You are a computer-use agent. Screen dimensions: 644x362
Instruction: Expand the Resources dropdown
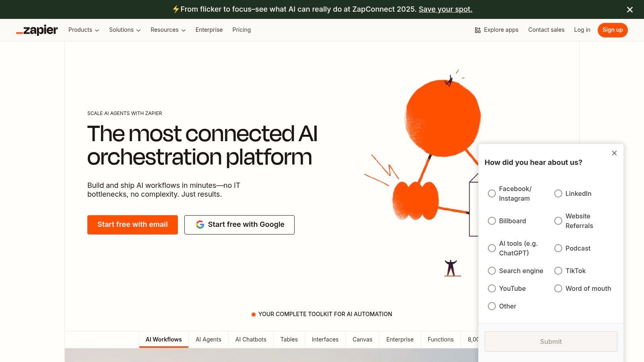point(167,30)
